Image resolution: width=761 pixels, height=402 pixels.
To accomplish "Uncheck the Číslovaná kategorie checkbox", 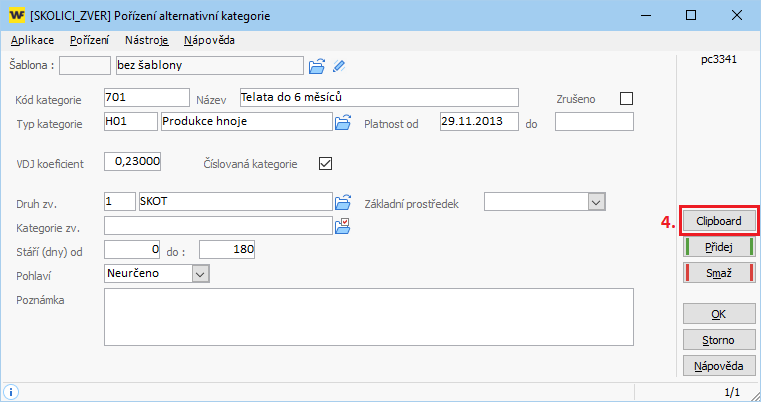I will 324,163.
